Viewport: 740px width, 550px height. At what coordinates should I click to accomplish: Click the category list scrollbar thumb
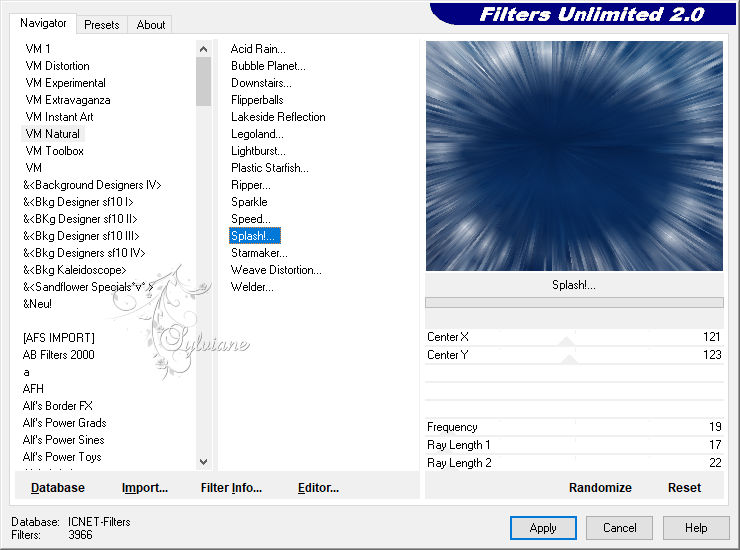[x=203, y=82]
